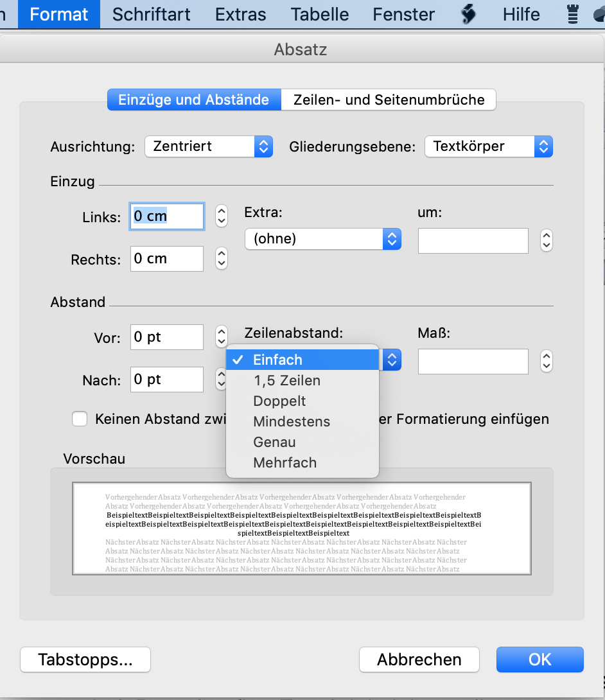Switch to the Zeilen- und Seitenumbrüche tab
The width and height of the screenshot is (605, 700).
point(388,100)
